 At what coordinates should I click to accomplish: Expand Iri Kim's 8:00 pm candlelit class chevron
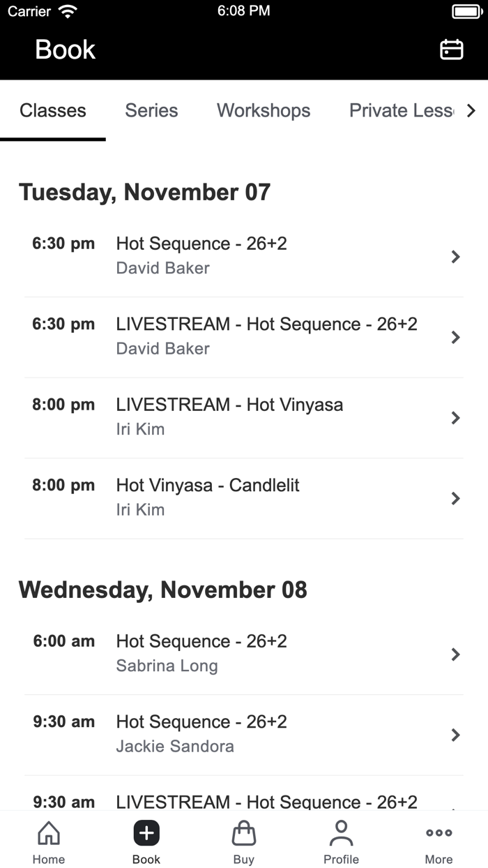coord(456,498)
